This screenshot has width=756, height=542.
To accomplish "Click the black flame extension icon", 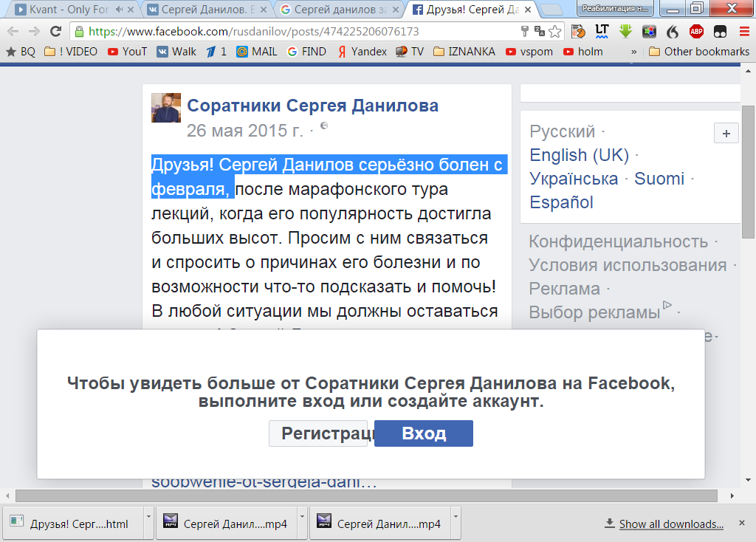I will coord(673,32).
